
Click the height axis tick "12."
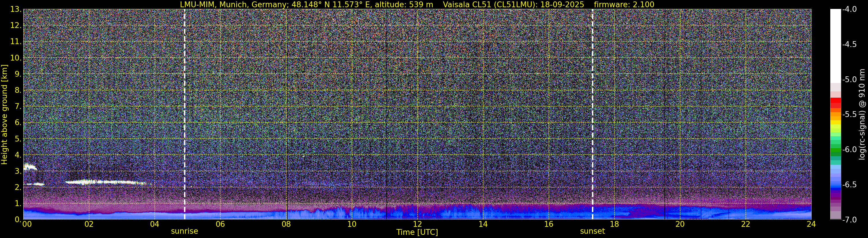[x=16, y=25]
